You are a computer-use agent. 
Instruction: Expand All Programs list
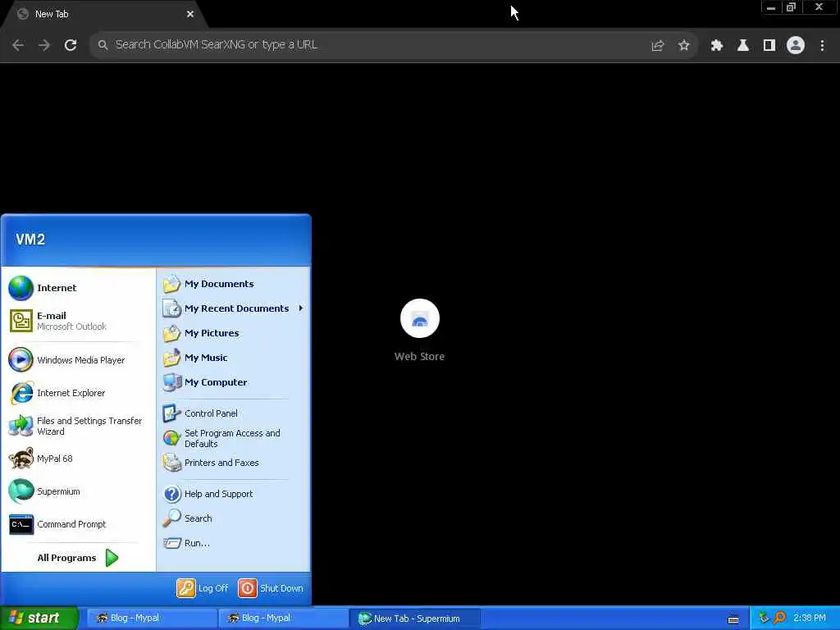(78, 558)
